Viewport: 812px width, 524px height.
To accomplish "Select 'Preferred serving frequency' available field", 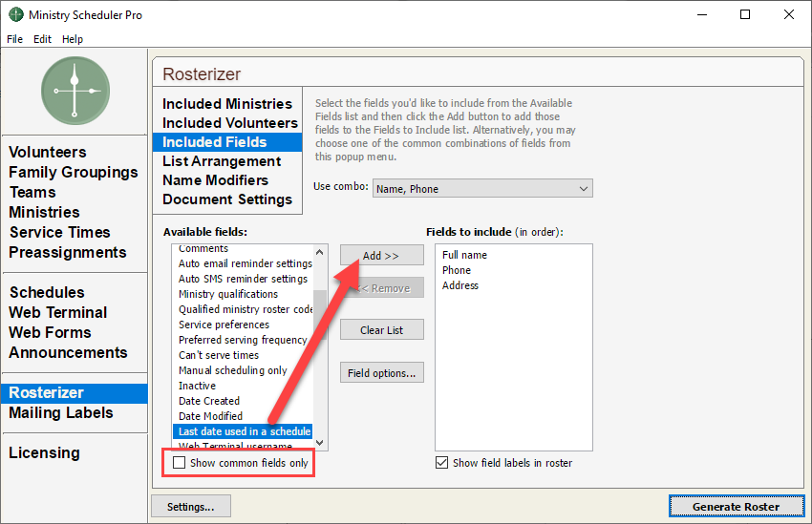I will click(x=243, y=340).
